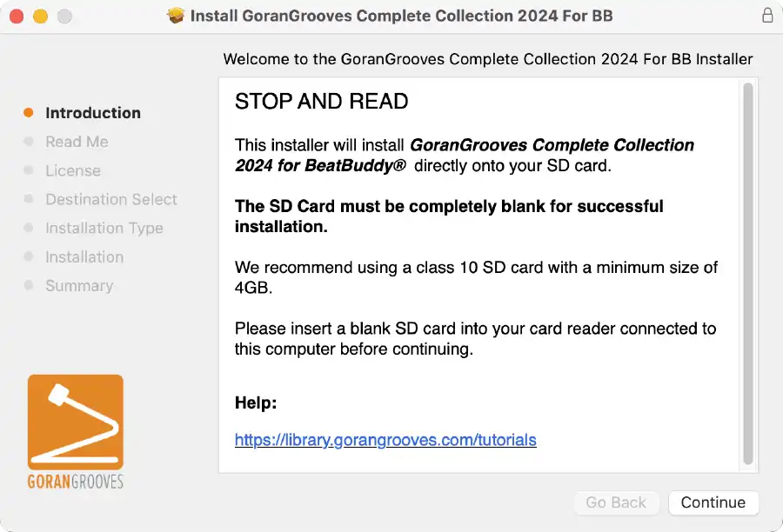Click the Summary step bullet
This screenshot has width=783, height=532.
(x=29, y=285)
